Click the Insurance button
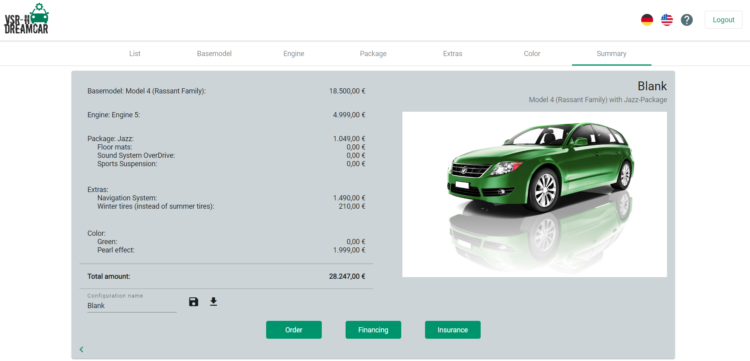This screenshot has height=361, width=750. coord(452,330)
